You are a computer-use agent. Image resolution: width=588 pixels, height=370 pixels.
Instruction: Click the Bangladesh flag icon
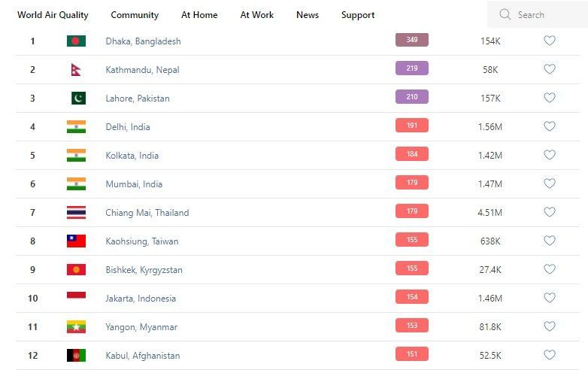[76, 41]
